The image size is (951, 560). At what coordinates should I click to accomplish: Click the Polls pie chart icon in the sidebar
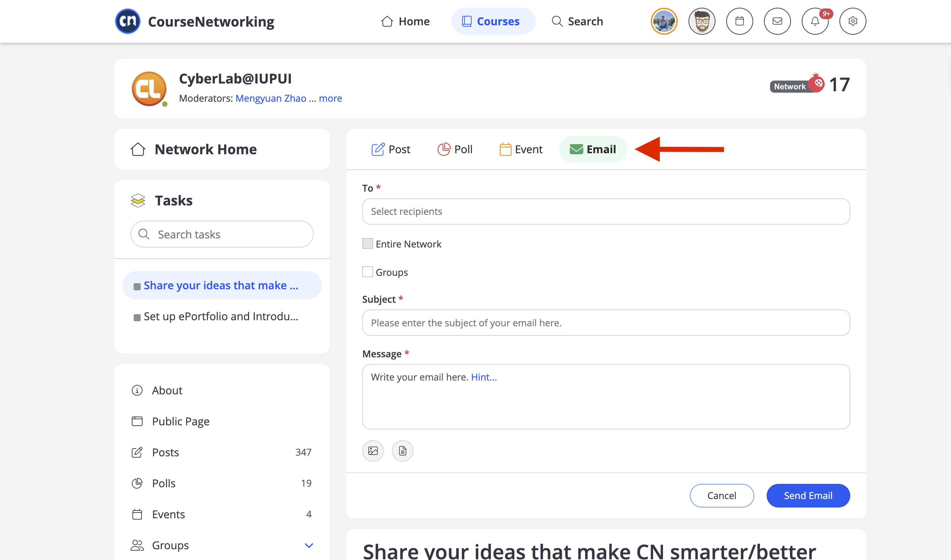(137, 483)
